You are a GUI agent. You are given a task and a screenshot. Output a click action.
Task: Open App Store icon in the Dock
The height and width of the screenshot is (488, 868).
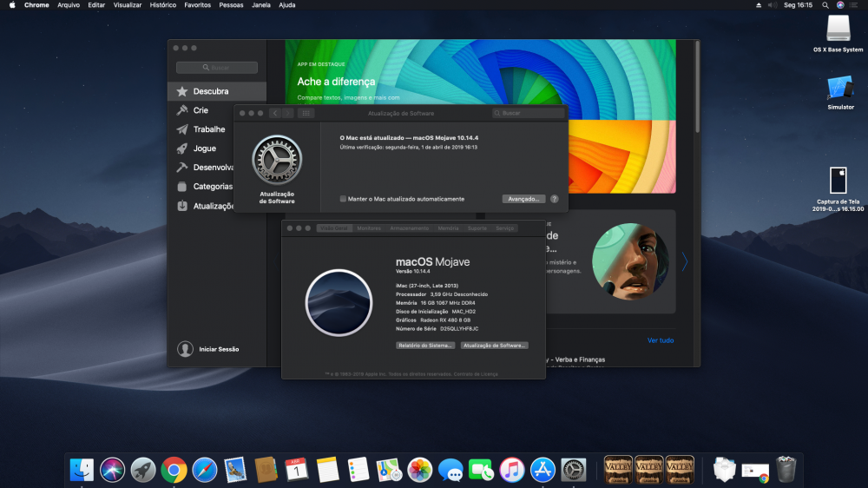tap(542, 470)
